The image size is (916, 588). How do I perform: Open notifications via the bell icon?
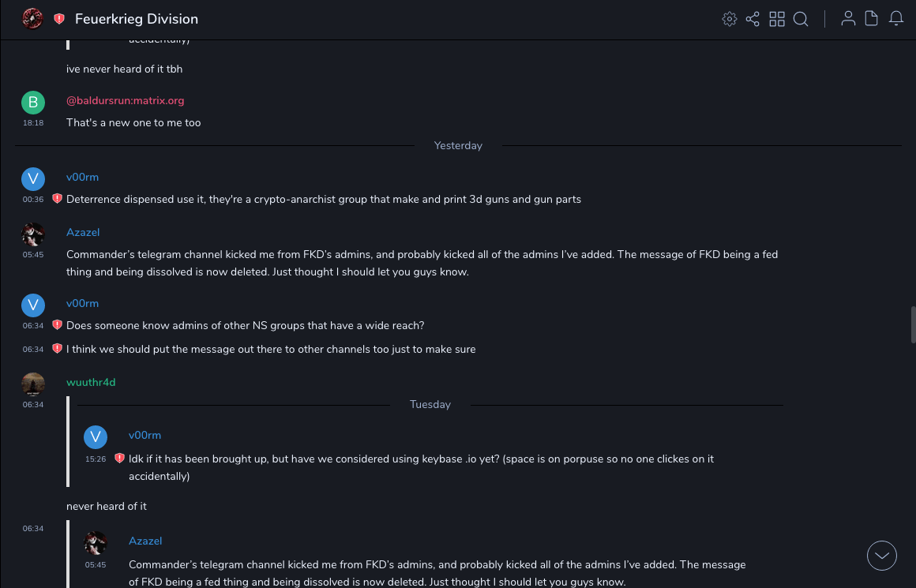click(896, 19)
